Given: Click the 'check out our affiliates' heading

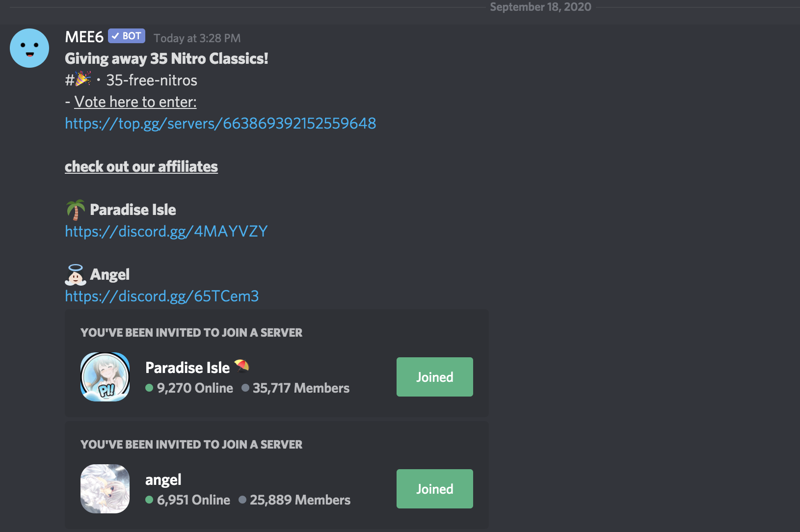Looking at the screenshot, I should pyautogui.click(x=141, y=166).
